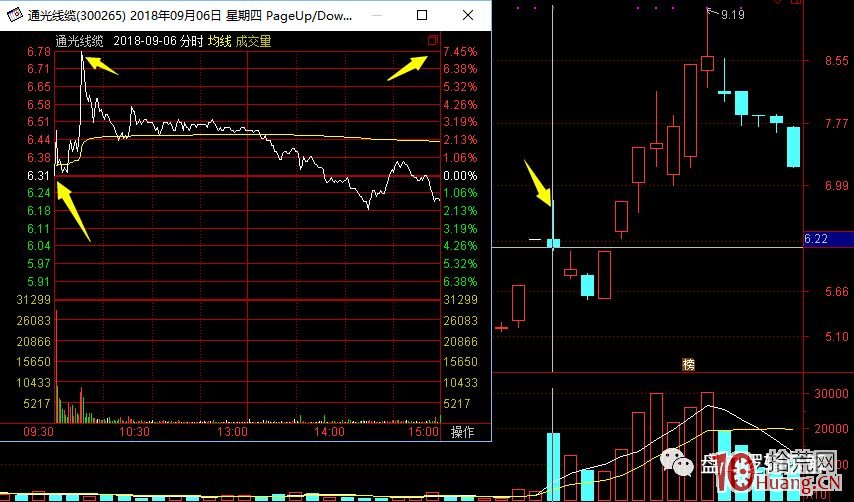Select the 09:30 time label
The width and height of the screenshot is (854, 502).
[38, 432]
